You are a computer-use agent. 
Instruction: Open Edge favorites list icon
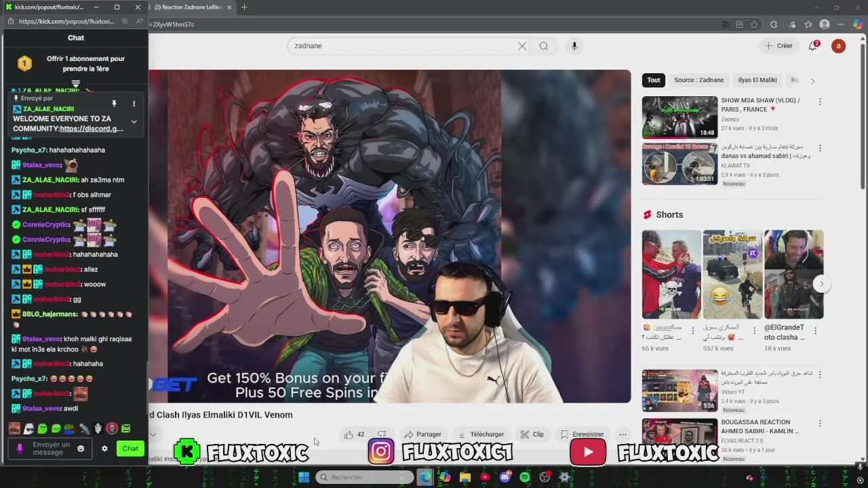pos(808,24)
